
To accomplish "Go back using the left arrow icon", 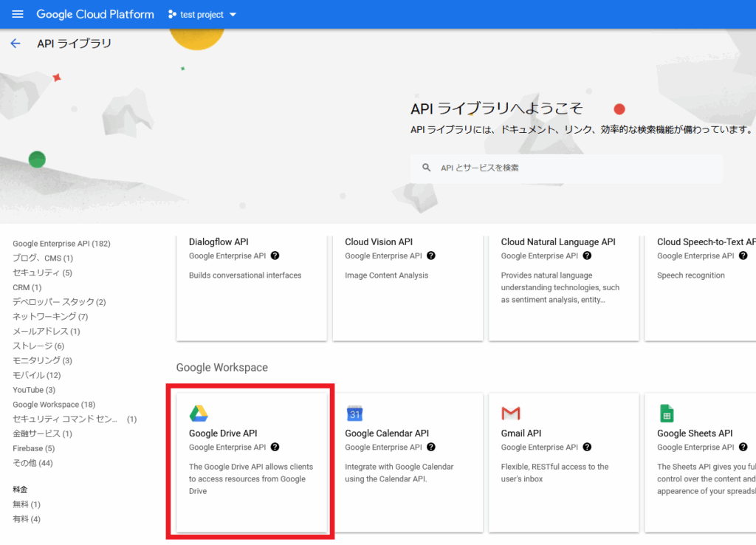I will pos(16,44).
